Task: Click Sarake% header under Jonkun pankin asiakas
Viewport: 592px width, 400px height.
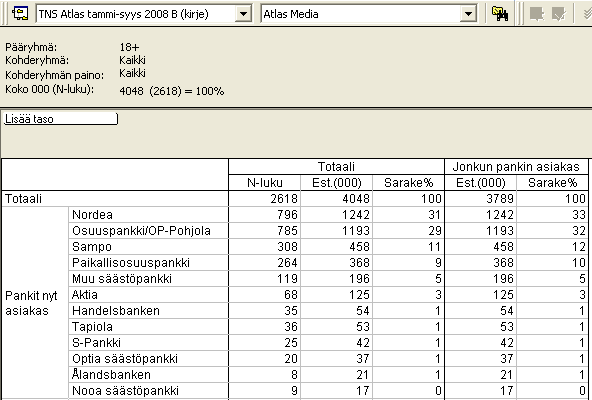Action: [x=552, y=183]
